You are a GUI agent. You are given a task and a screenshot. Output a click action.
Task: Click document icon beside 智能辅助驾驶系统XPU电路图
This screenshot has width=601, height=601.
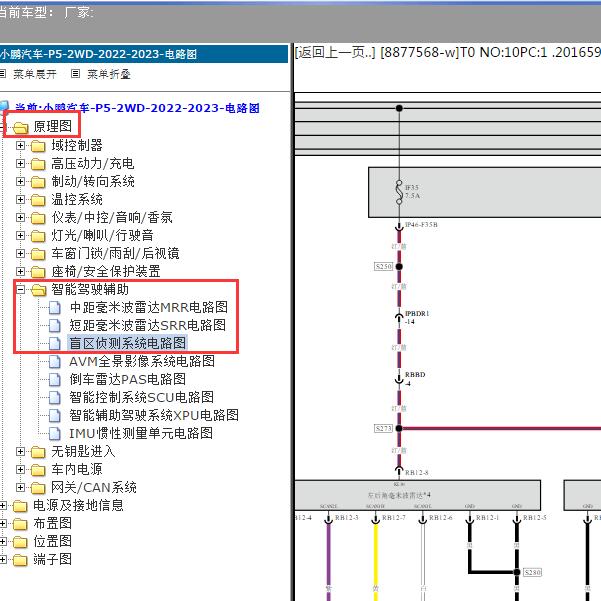[54, 415]
